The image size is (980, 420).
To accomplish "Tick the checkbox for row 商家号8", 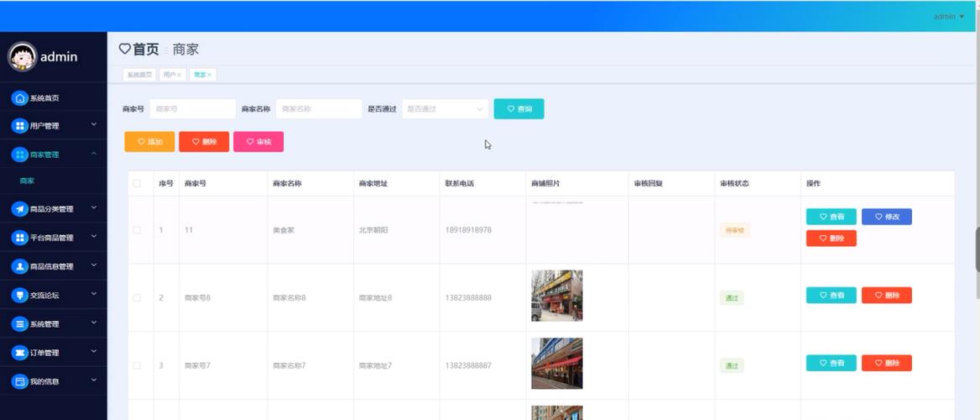I will point(137,298).
